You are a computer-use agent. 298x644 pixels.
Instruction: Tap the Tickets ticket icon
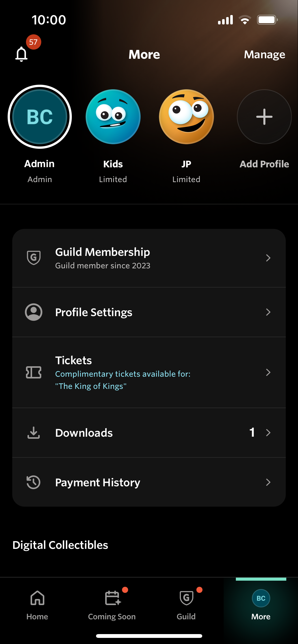coord(34,372)
